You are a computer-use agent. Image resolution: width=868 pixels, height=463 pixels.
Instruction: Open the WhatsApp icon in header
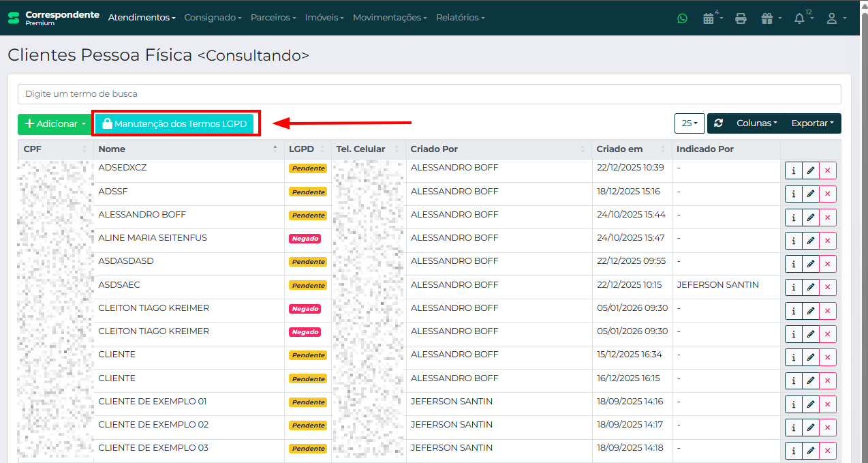tap(682, 18)
